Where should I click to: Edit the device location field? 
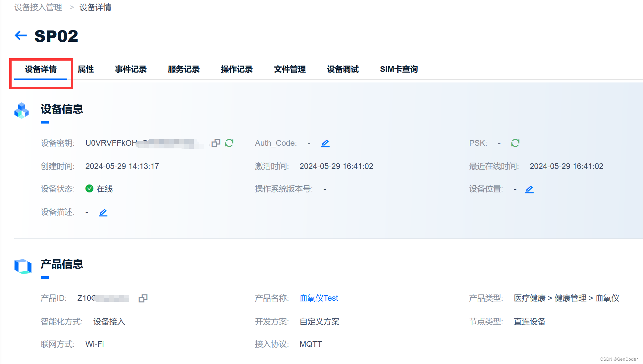[x=529, y=189]
